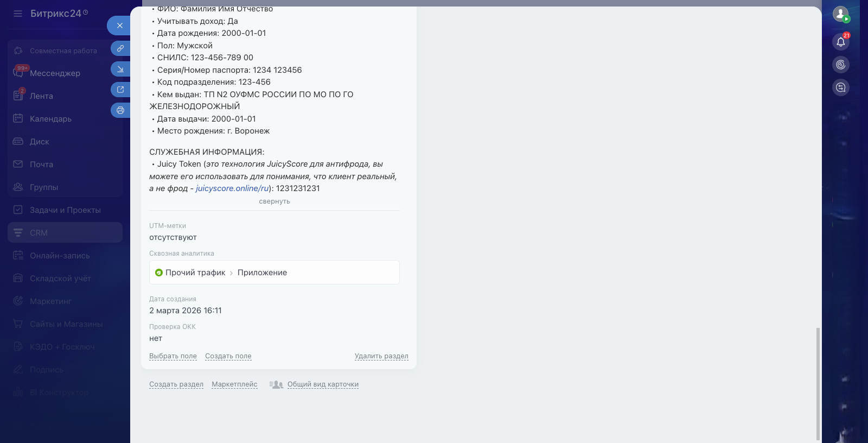Open card in new window icon

[x=120, y=90]
